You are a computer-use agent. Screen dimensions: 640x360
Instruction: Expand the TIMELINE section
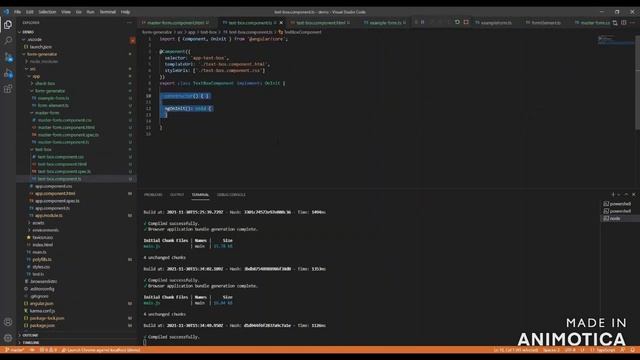point(30,342)
